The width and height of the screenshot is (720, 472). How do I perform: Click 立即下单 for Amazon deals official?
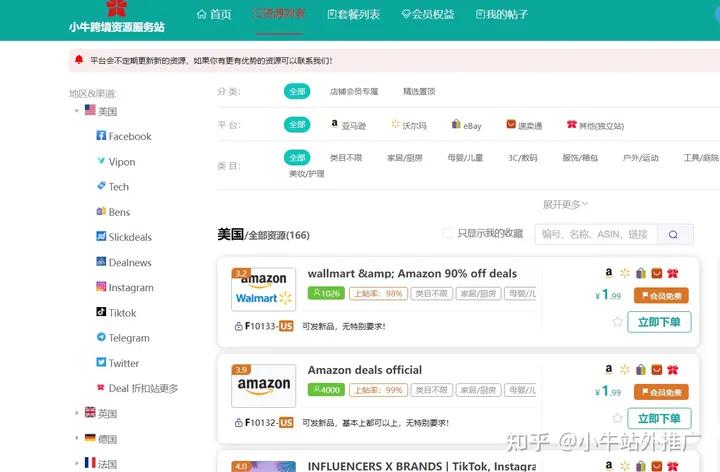click(659, 418)
